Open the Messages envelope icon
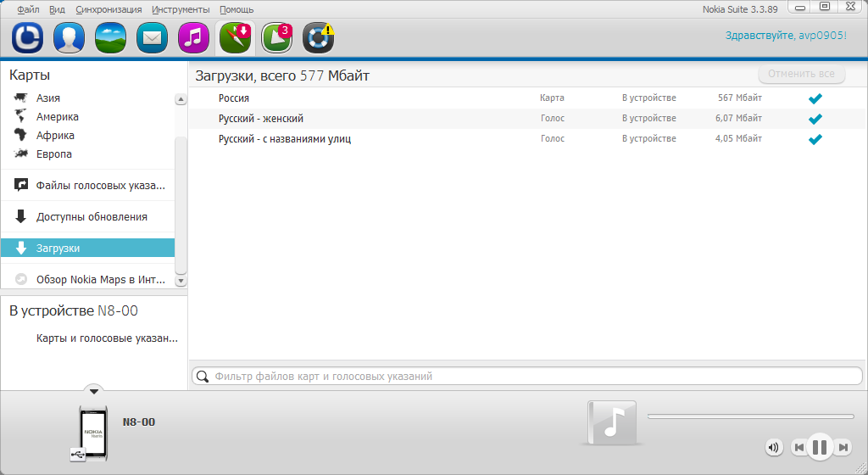 [152, 38]
